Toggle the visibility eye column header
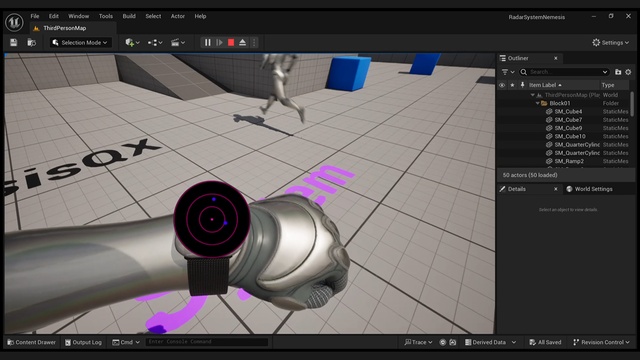Image resolution: width=640 pixels, height=360 pixels. pyautogui.click(x=502, y=85)
